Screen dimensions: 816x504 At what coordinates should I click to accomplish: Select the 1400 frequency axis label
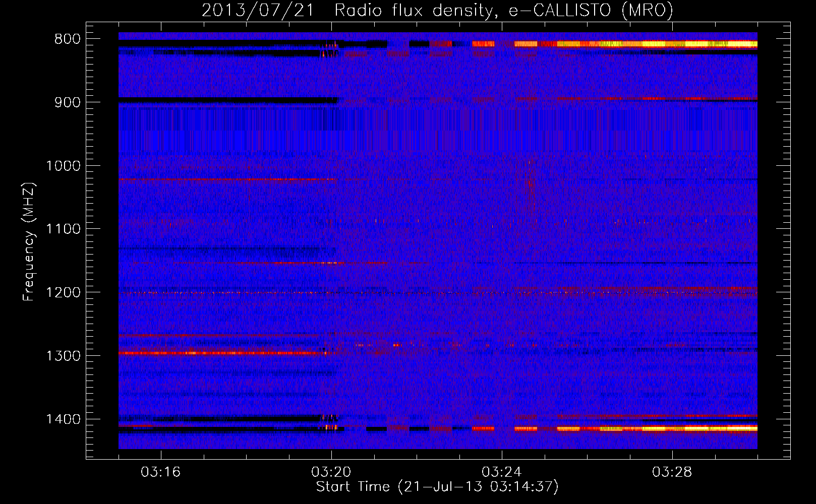pyautogui.click(x=63, y=419)
